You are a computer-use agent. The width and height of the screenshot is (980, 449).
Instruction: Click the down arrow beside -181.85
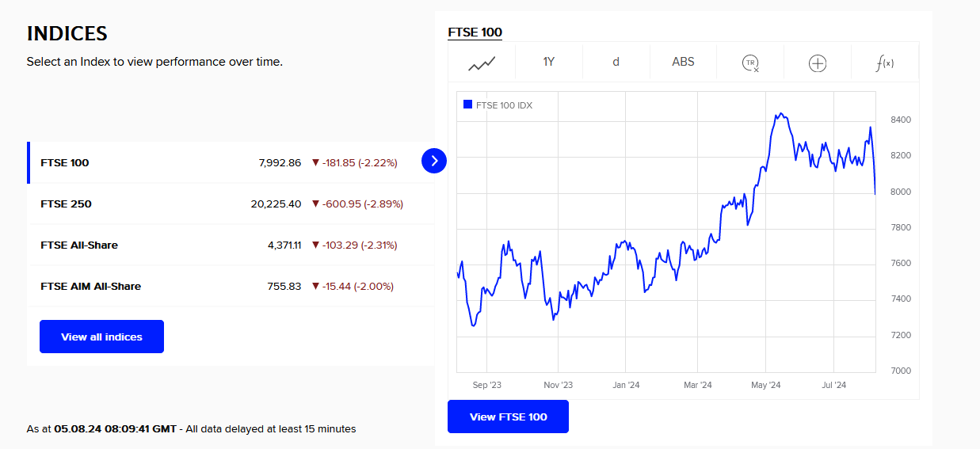point(315,162)
